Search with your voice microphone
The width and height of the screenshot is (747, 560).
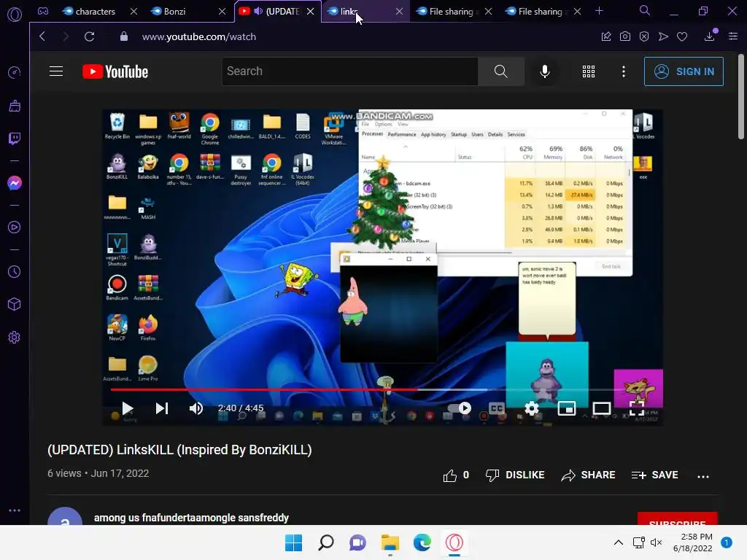[544, 71]
